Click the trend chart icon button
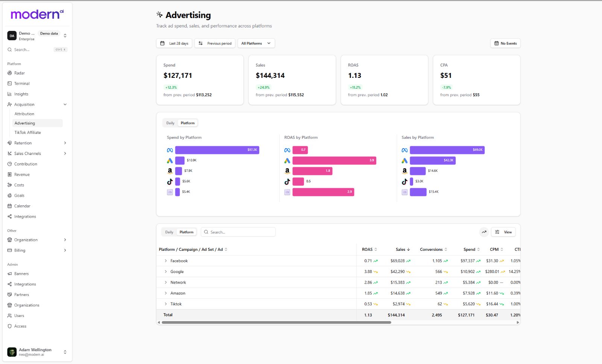 coord(484,232)
